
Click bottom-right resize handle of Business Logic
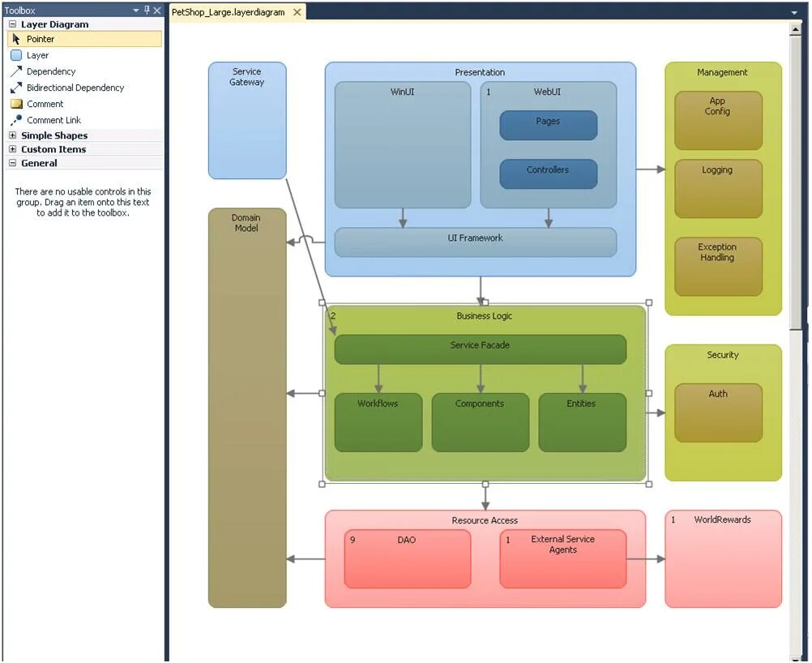(649, 484)
